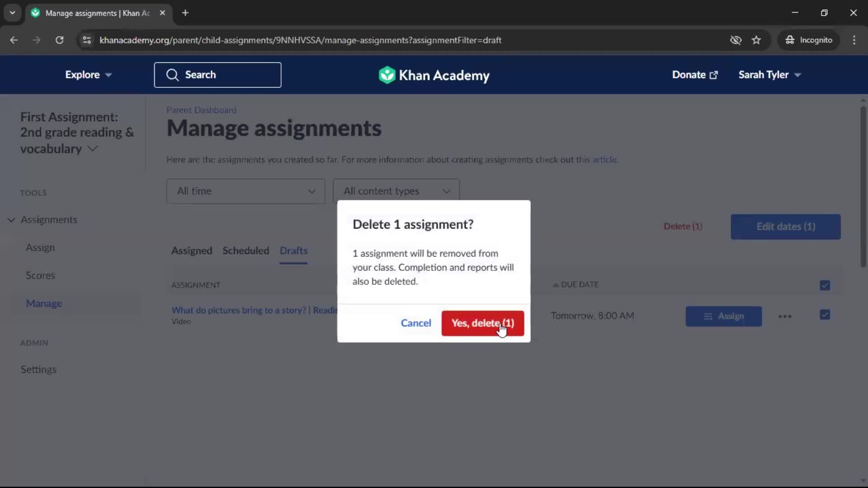Open the All time dropdown

tap(245, 191)
